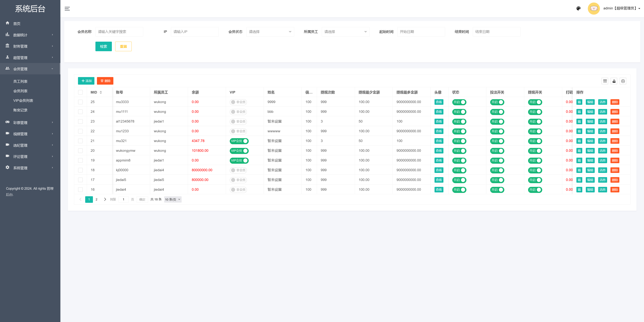Image resolution: width=644 pixels, height=322 pixels.
Task: Click the export table icon
Action: pyautogui.click(x=614, y=81)
